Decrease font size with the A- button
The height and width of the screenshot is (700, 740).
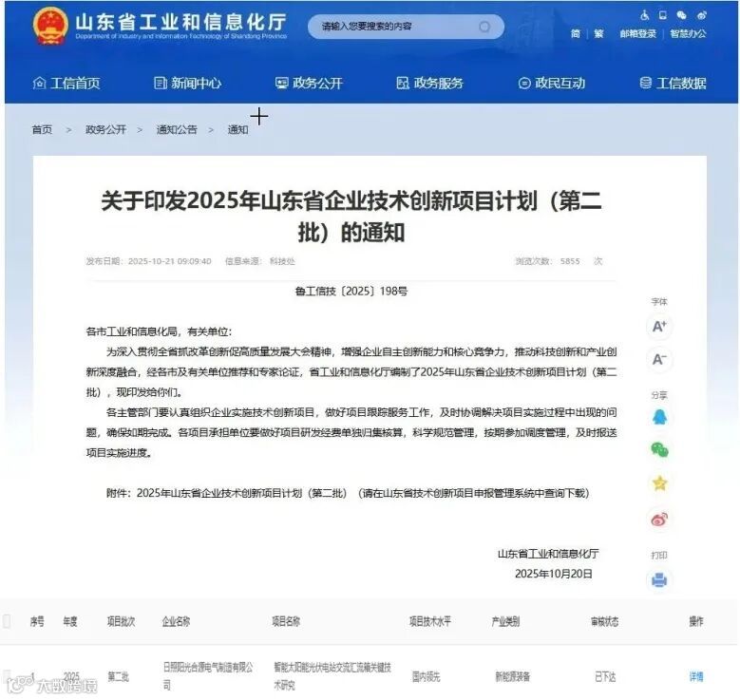(x=659, y=359)
